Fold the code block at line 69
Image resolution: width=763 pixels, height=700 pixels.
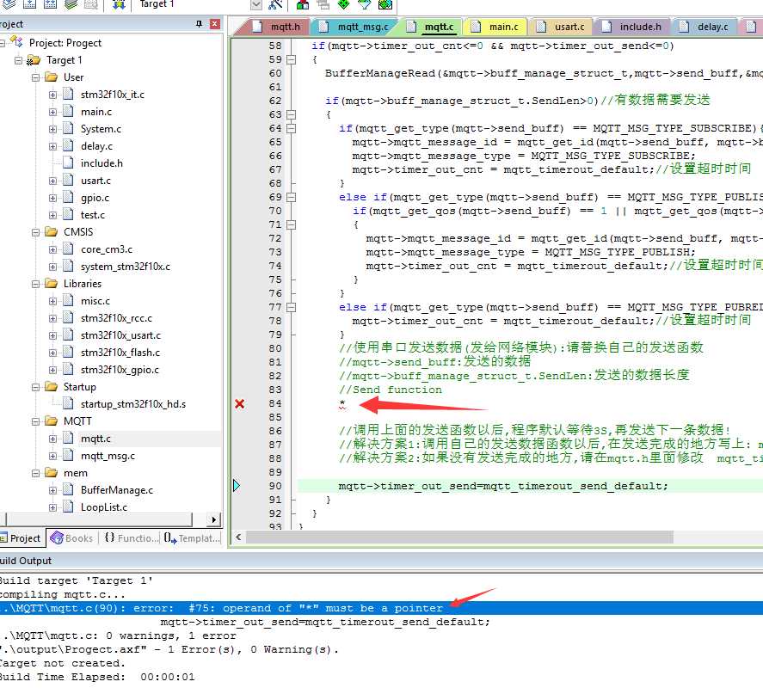(x=291, y=197)
